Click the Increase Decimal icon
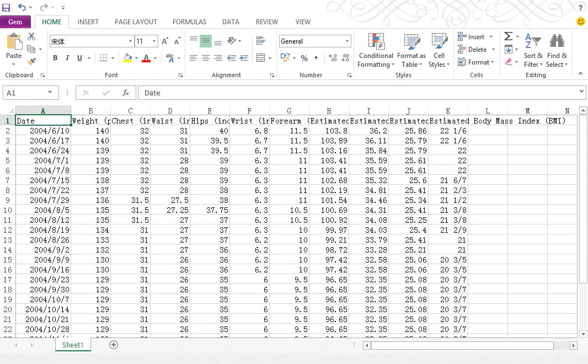Image resolution: width=588 pixels, height=364 pixels. click(x=333, y=58)
